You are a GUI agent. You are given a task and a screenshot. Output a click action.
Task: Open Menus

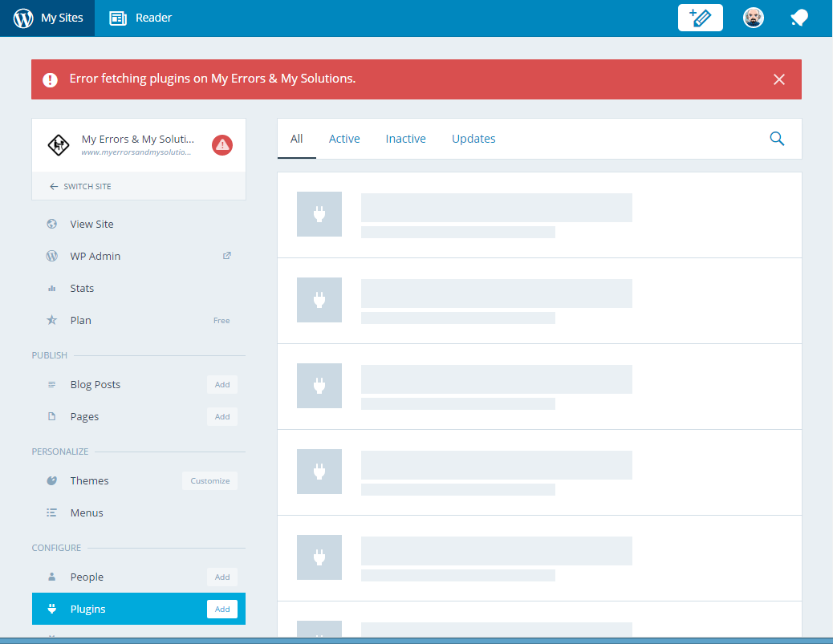pos(87,512)
